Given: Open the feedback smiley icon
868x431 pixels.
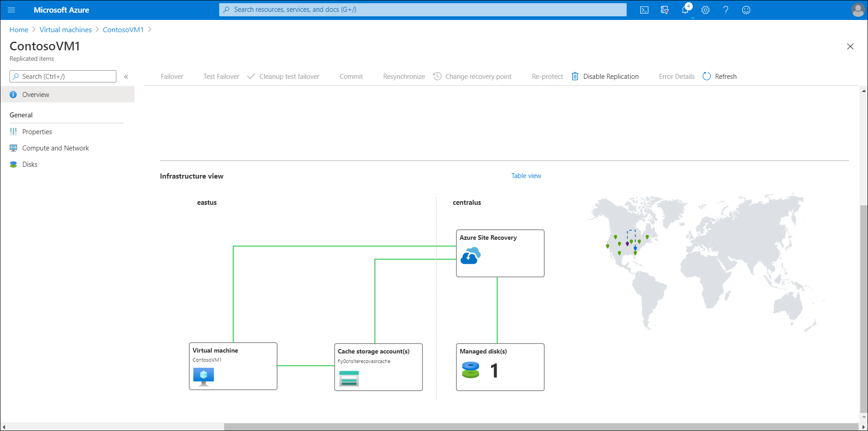Looking at the screenshot, I should point(746,10).
